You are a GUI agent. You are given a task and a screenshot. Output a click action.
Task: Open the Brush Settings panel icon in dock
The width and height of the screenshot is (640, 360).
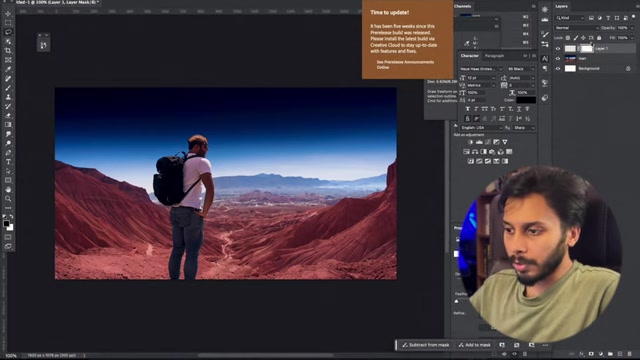click(545, 44)
